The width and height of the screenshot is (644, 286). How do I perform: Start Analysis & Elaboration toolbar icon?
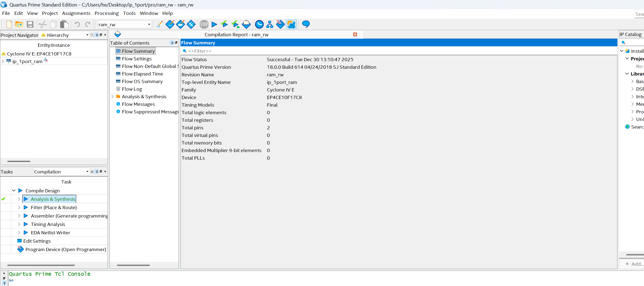(x=235, y=24)
